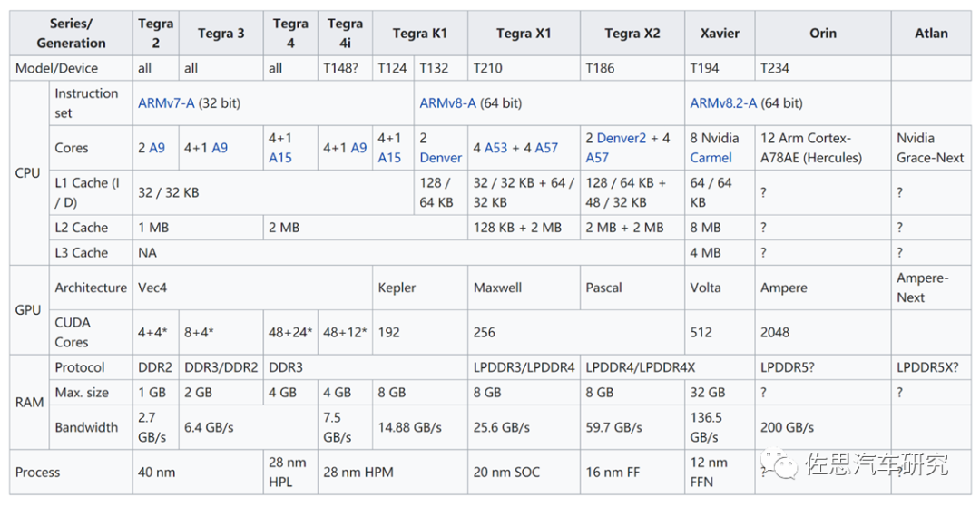
Task: Click the Series/Generation header cell
Action: (71, 34)
